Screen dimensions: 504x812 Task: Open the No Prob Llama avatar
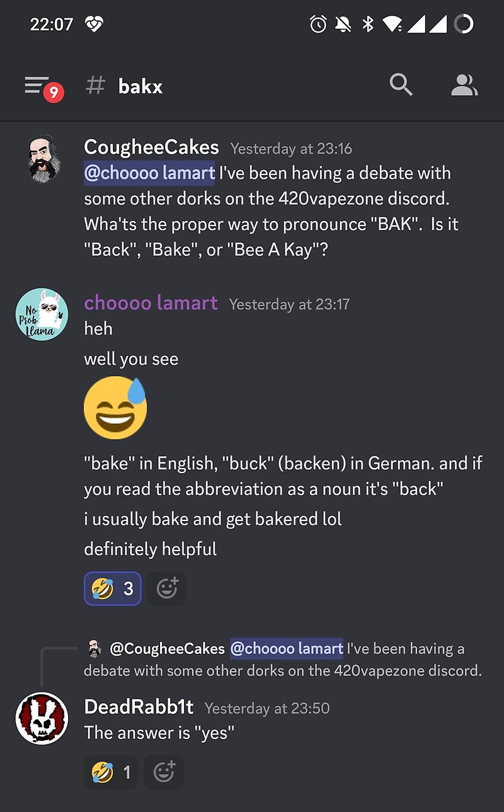(42, 314)
